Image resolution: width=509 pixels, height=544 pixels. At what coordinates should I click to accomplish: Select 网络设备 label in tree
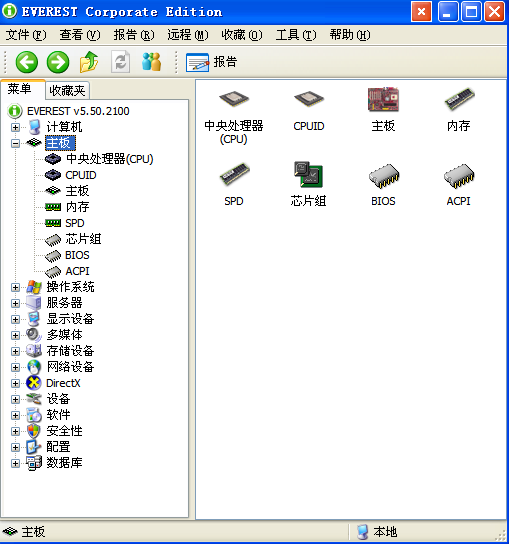coord(70,367)
